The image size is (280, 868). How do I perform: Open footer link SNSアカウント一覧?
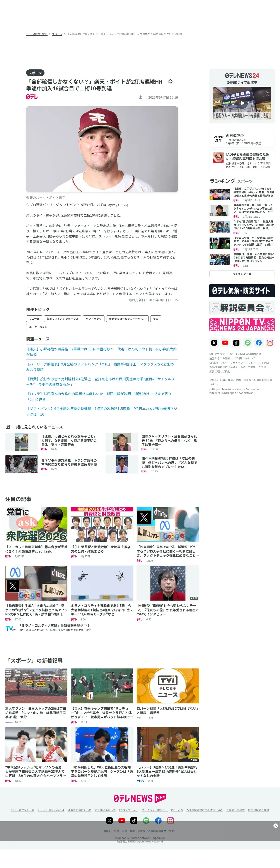(x=22, y=810)
